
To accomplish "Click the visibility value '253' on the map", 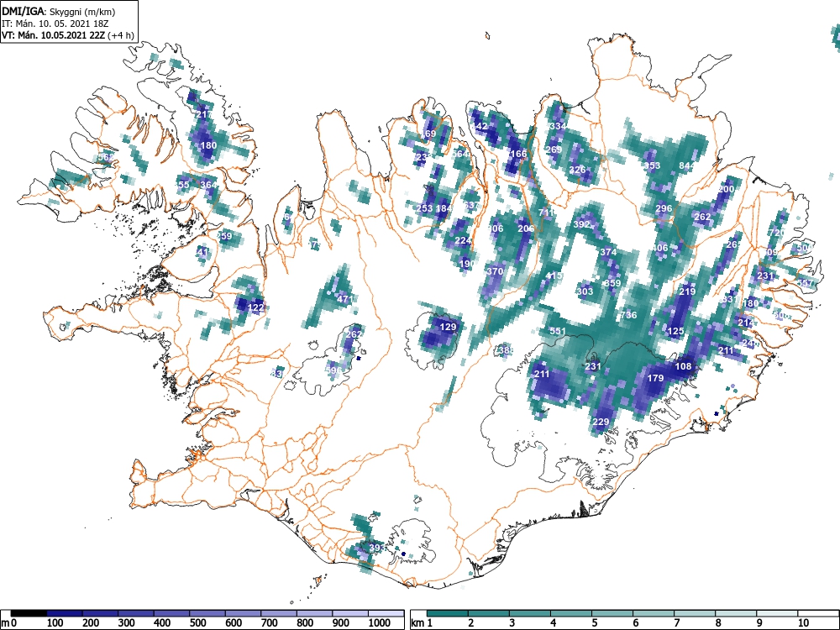I will [x=424, y=209].
